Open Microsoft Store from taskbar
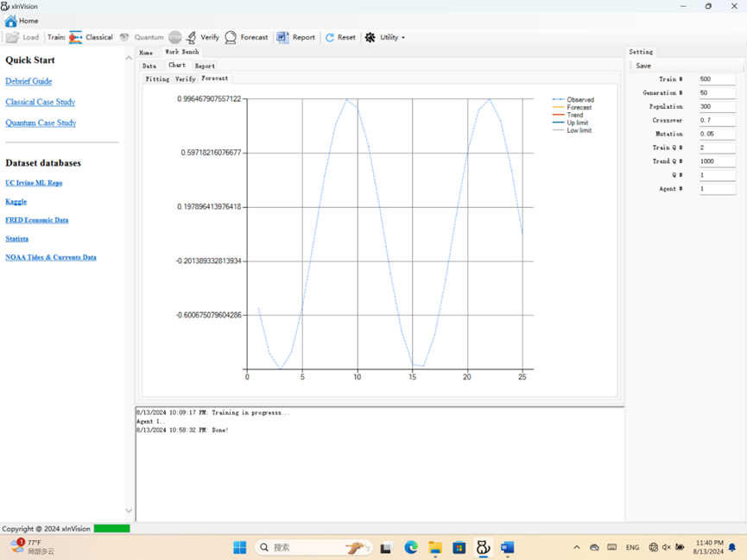Image resolution: width=747 pixels, height=560 pixels. click(x=459, y=548)
